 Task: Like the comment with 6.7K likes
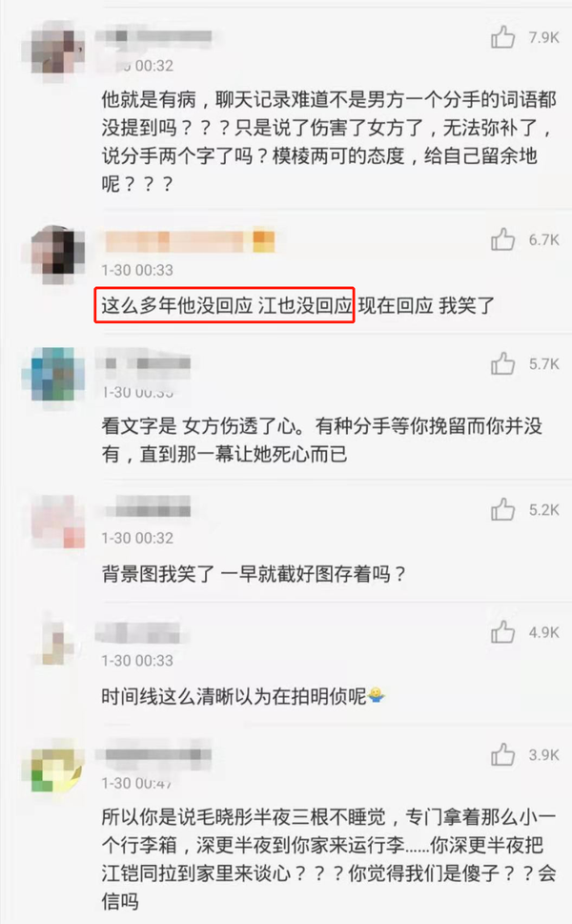[502, 239]
